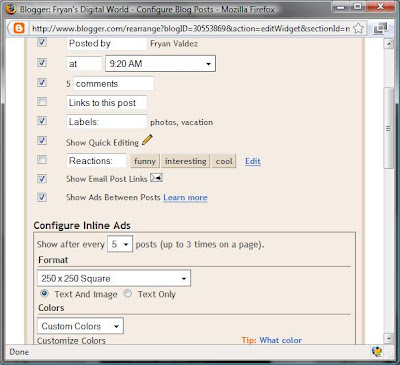Click the interesting reaction button
The width and height of the screenshot is (400, 365).
click(186, 161)
